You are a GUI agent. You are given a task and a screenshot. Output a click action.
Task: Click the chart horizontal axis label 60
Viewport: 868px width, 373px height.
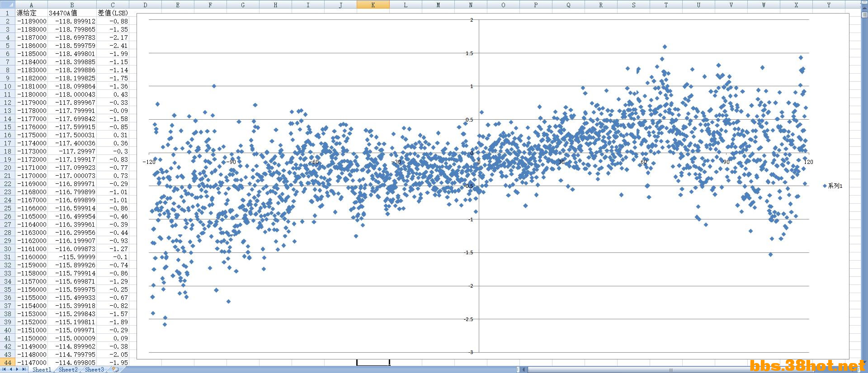click(644, 162)
